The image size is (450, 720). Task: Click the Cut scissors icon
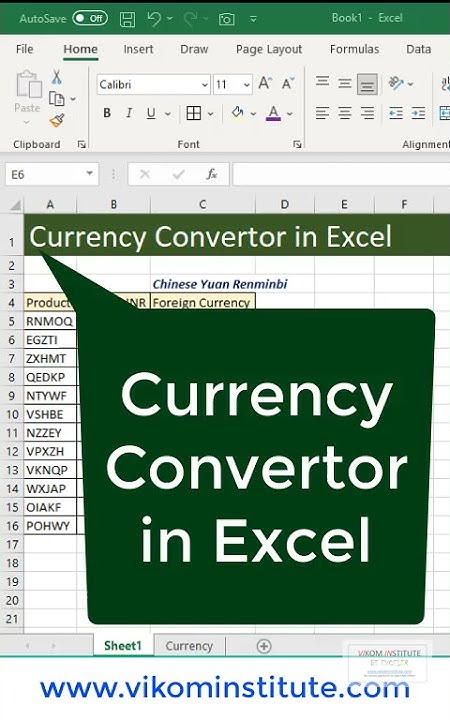[x=57, y=77]
